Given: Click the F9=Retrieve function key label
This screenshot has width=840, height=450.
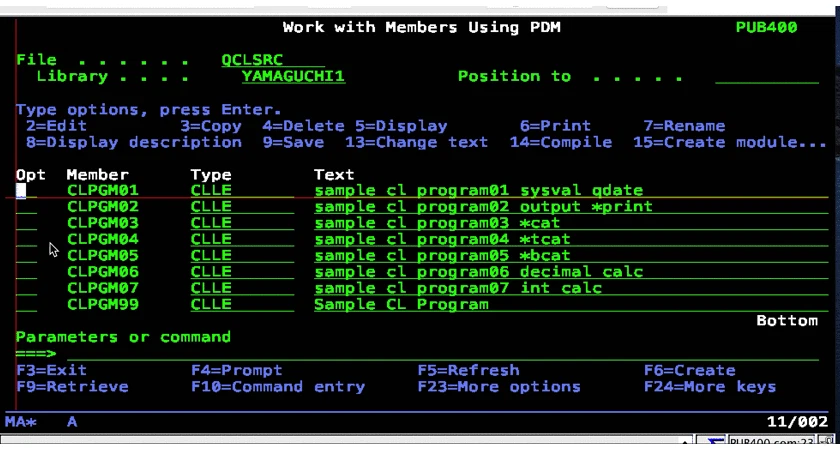Looking at the screenshot, I should [x=72, y=386].
